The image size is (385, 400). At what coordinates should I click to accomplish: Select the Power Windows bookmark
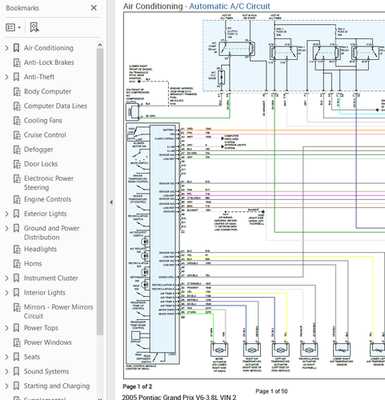pyautogui.click(x=48, y=342)
